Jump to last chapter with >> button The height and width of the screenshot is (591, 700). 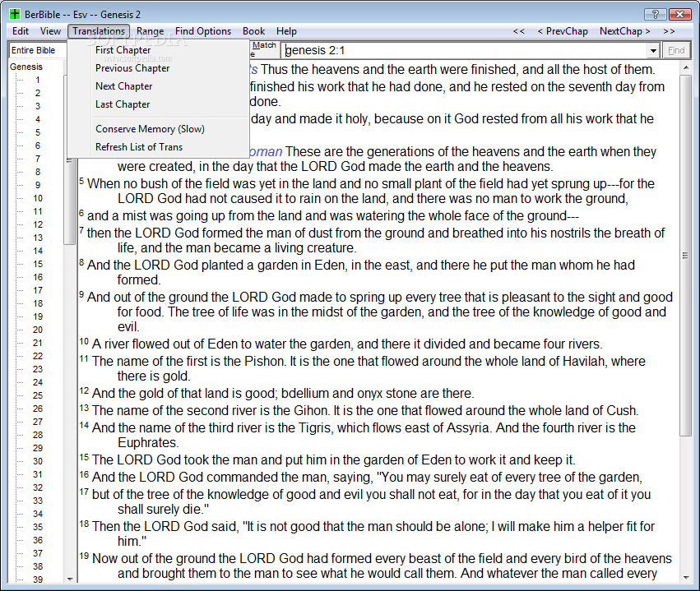point(669,31)
